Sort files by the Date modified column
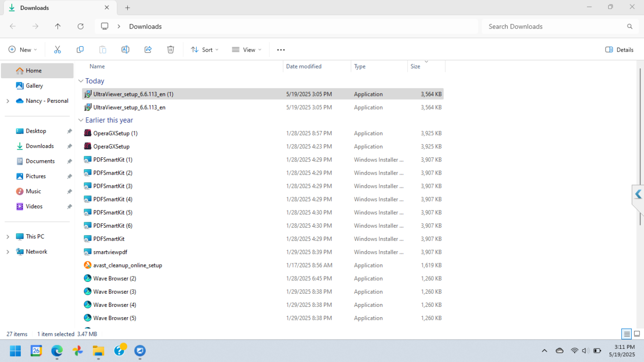644x362 pixels. coord(304,67)
